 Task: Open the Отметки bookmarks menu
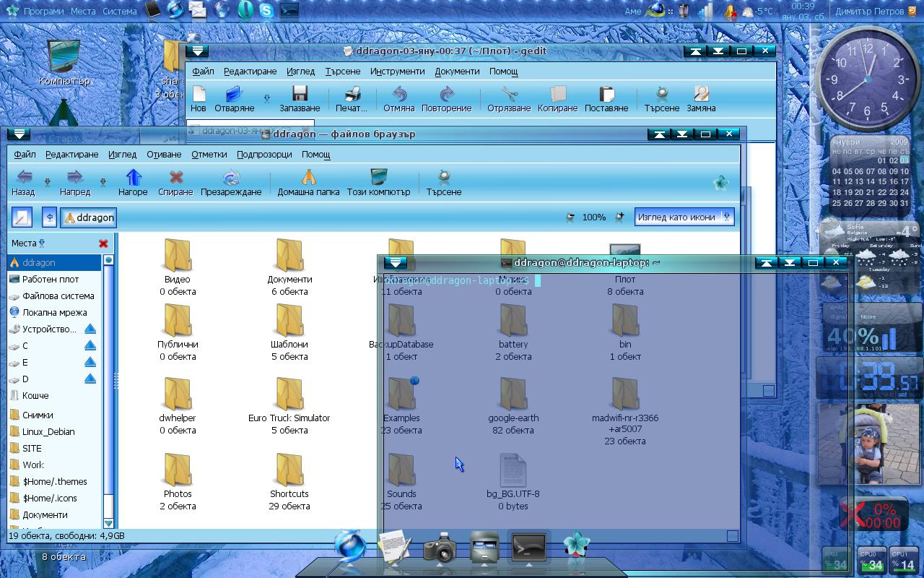tap(209, 155)
